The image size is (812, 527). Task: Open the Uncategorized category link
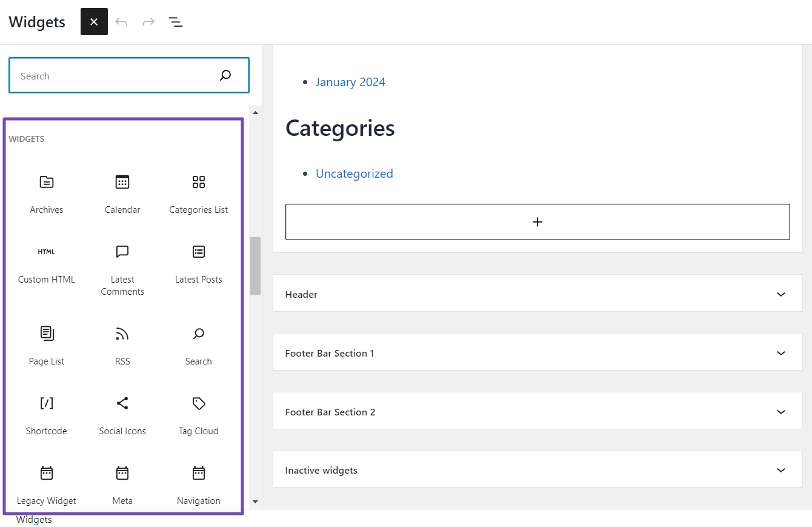point(354,173)
